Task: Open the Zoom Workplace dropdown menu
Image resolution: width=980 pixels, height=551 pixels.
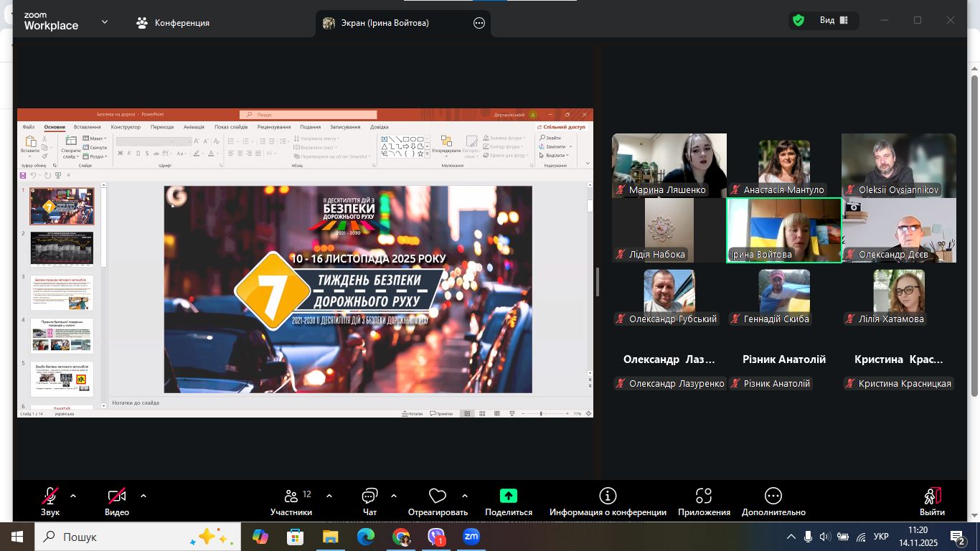Action: [x=105, y=22]
